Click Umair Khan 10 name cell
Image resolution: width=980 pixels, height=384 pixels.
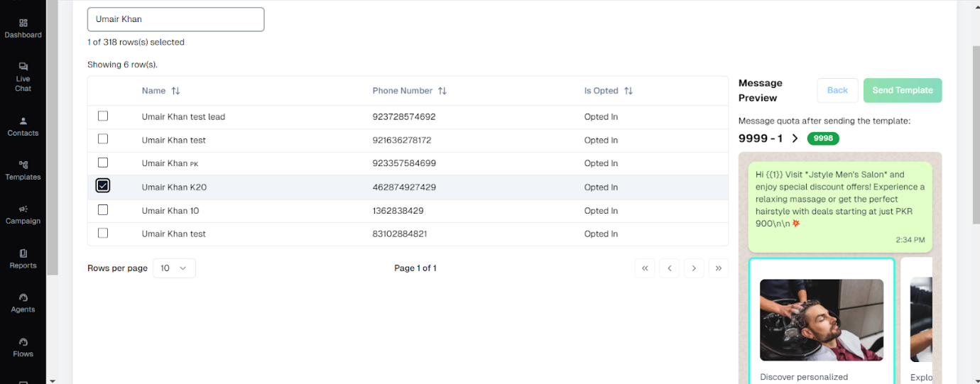point(170,211)
